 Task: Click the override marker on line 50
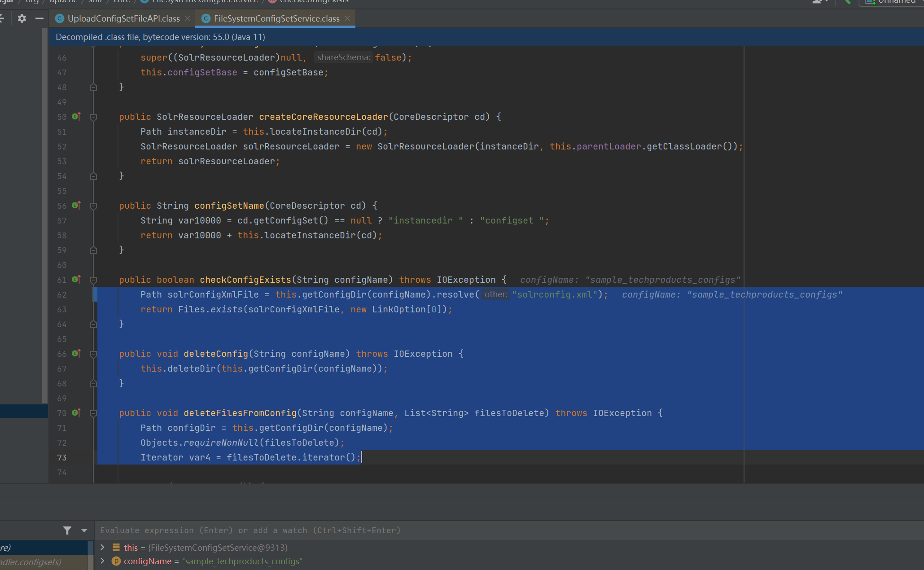[76, 117]
